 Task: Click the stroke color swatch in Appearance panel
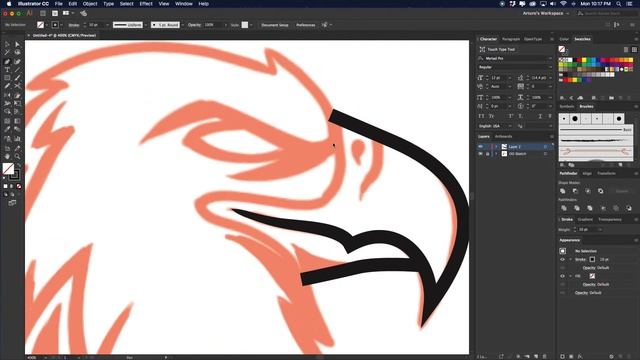point(592,260)
